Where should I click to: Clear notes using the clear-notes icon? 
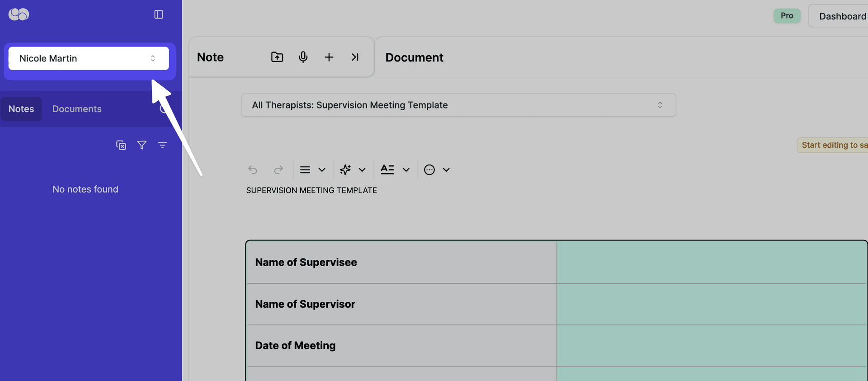(x=121, y=145)
